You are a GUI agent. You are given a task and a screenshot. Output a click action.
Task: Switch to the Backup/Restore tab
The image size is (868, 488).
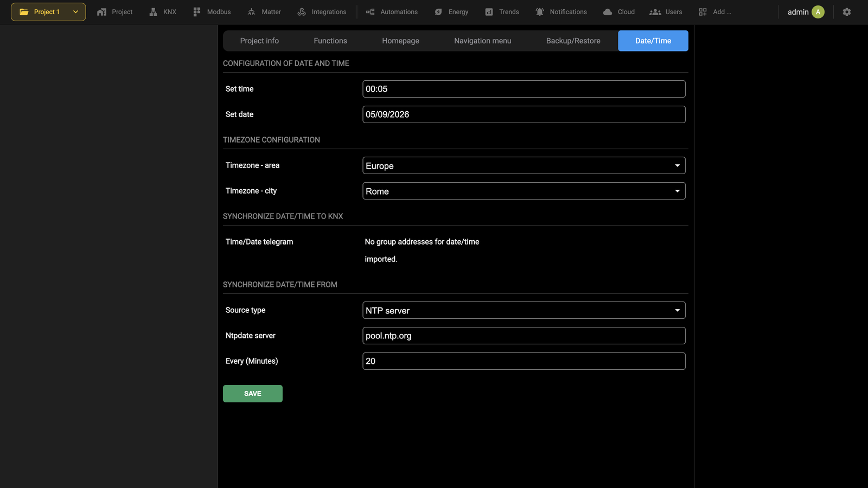(x=573, y=41)
